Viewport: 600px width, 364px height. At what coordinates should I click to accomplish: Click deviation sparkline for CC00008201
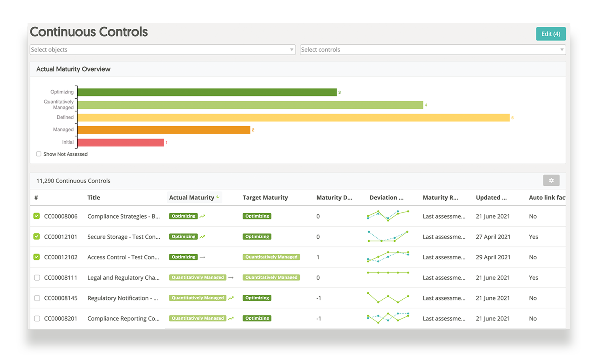(x=388, y=318)
